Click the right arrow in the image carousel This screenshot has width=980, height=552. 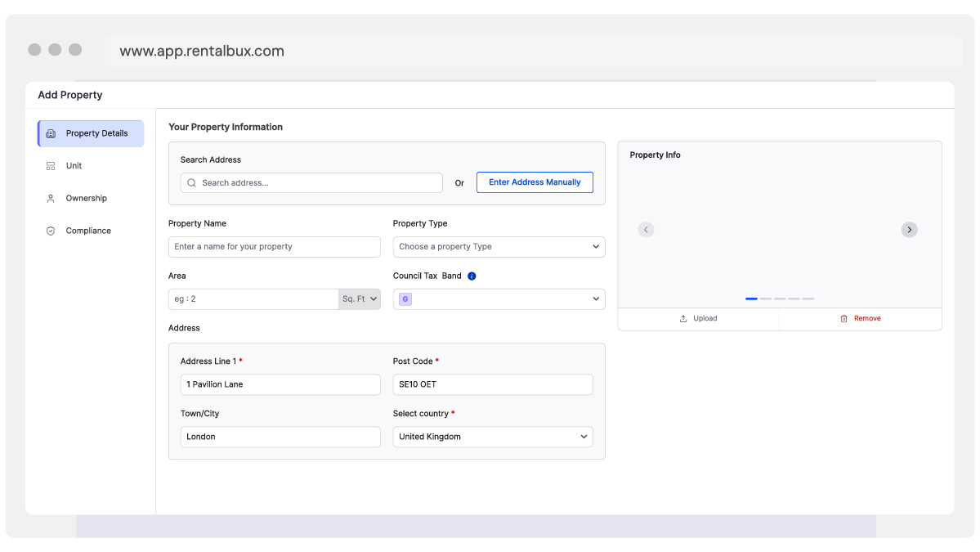pos(909,230)
